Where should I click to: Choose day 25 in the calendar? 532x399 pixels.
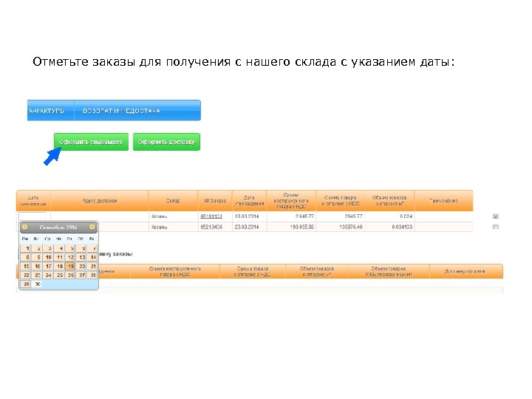pyautogui.click(x=59, y=275)
